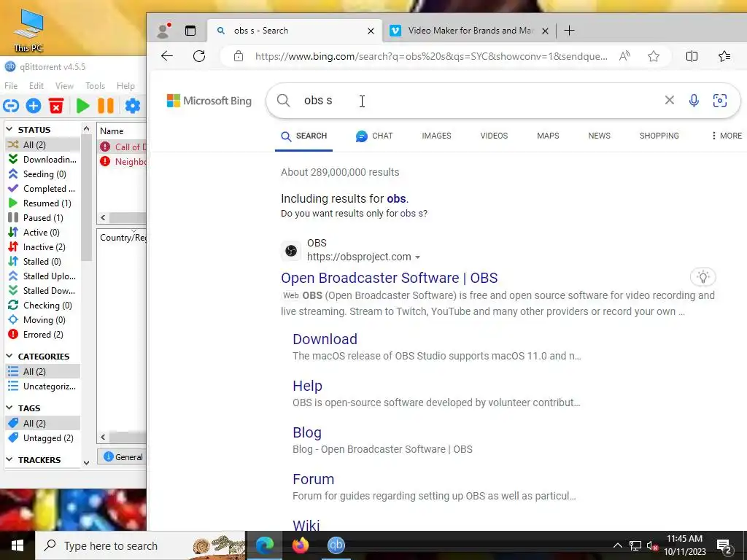Open the OBS Blog sublink
The image size is (747, 560).
coord(307,432)
